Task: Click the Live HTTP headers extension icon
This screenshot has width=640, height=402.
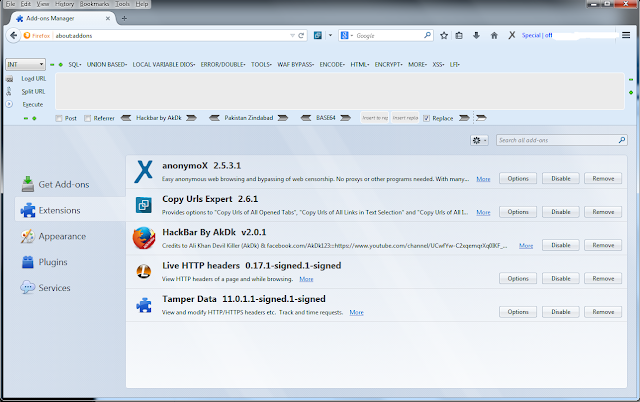Action: 144,271
